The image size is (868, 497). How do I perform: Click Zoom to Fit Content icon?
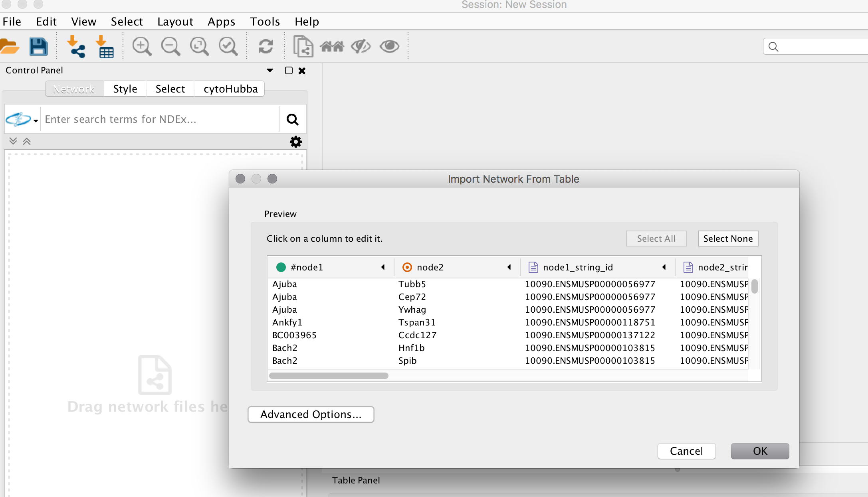click(x=199, y=47)
